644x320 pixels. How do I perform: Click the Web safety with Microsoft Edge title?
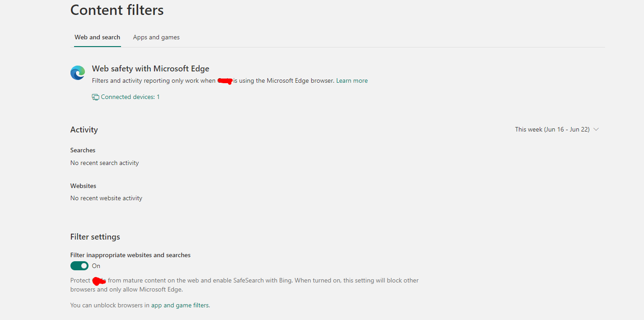[151, 69]
